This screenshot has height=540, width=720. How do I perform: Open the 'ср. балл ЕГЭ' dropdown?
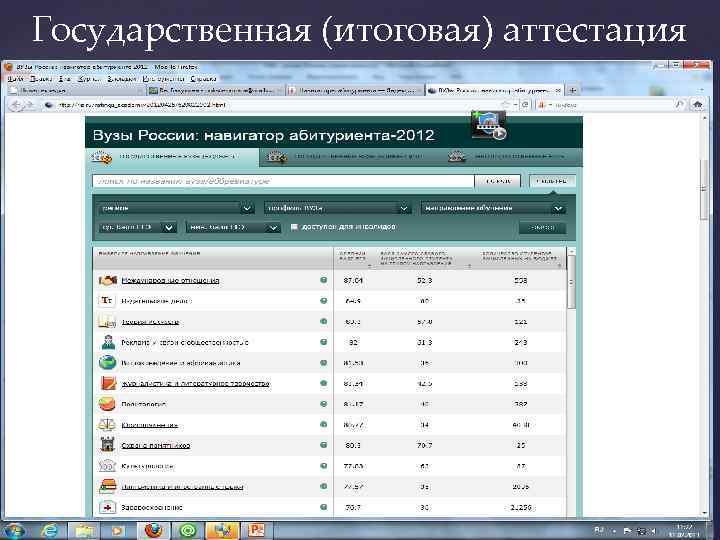(137, 227)
